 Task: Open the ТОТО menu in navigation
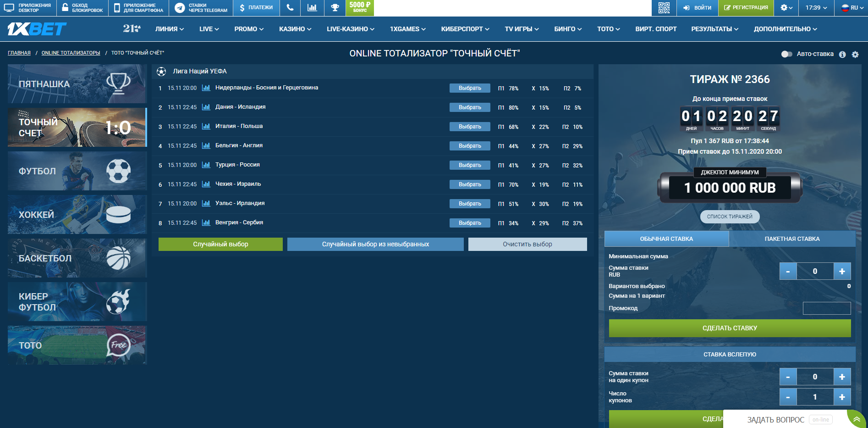click(x=608, y=29)
